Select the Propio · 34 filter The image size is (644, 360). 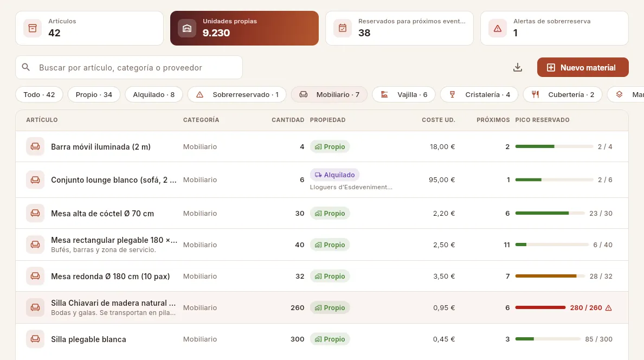click(94, 94)
